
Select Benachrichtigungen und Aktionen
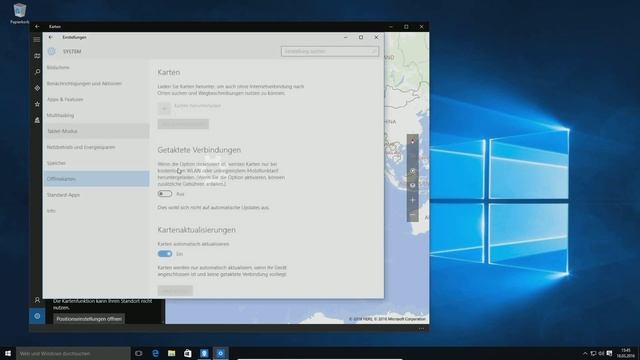pos(96,83)
